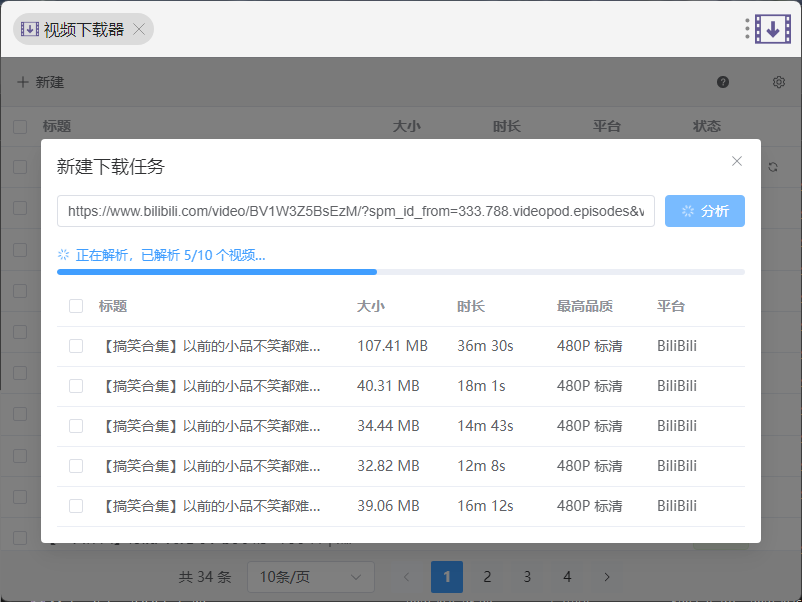The width and height of the screenshot is (802, 602).
Task: Click the 18m 1s duration cell
Action: [481, 386]
